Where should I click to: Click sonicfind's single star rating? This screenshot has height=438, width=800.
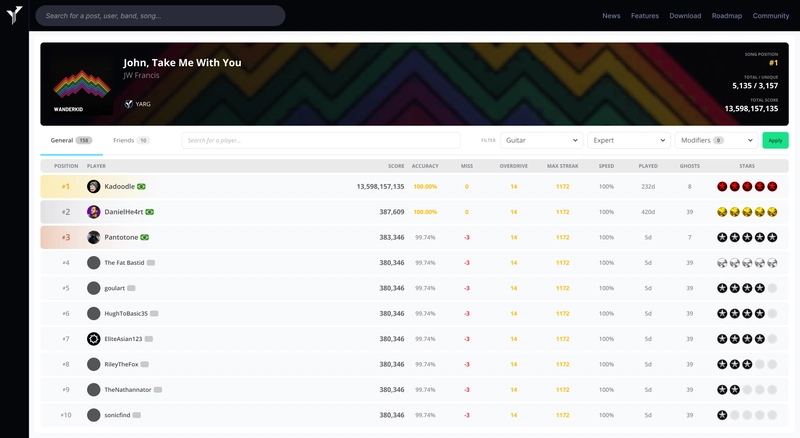point(747,415)
